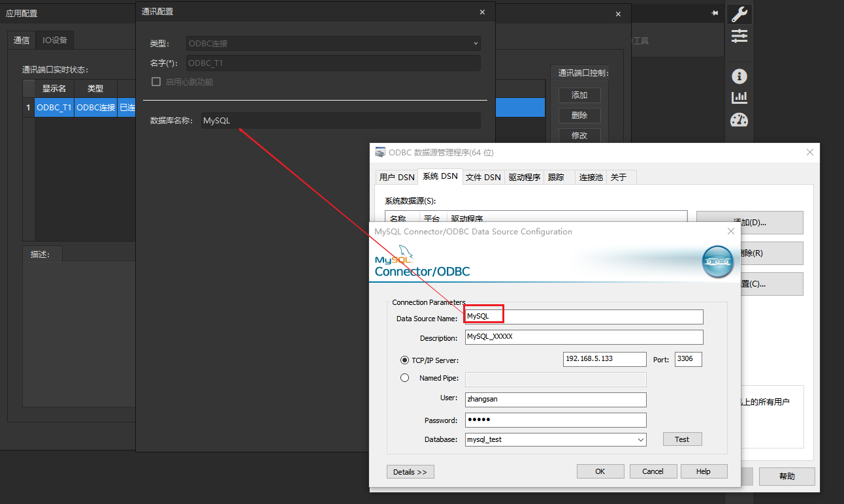
Task: Click the 类型 column header in port table
Action: tap(95, 89)
